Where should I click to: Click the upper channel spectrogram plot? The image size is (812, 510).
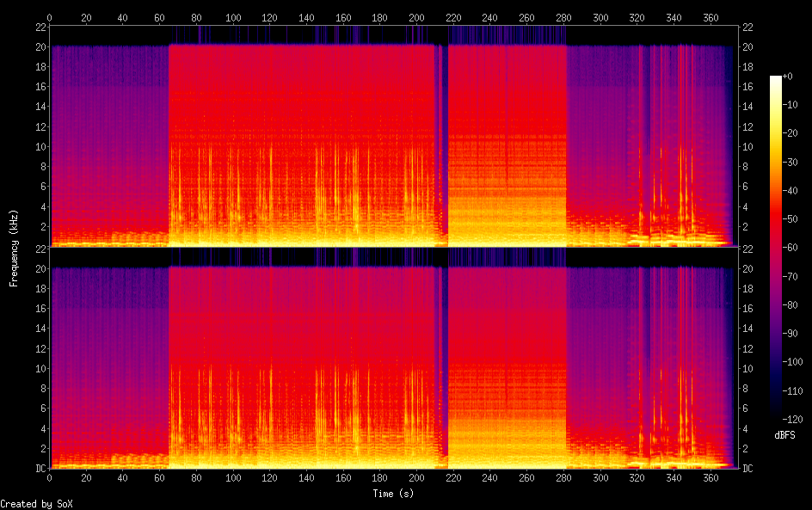(394, 136)
